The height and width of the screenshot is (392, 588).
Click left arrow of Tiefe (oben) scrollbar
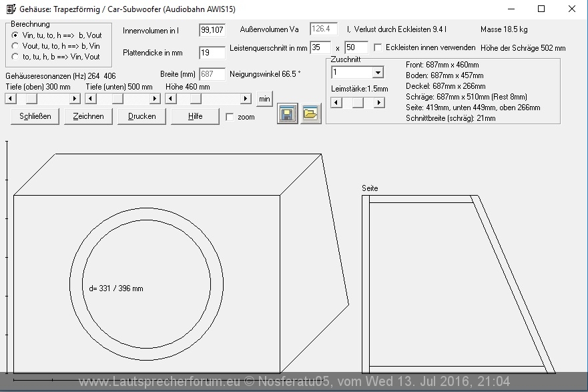pyautogui.click(x=10, y=99)
